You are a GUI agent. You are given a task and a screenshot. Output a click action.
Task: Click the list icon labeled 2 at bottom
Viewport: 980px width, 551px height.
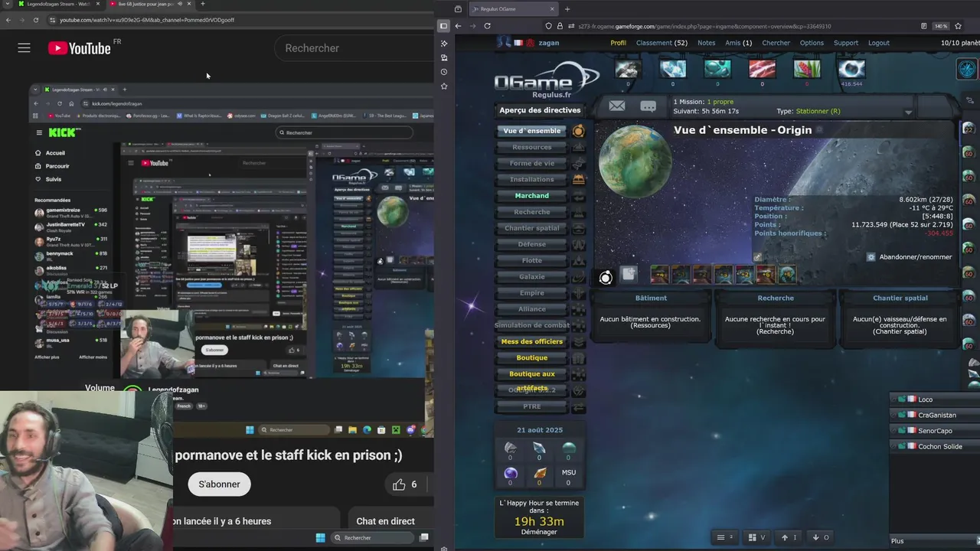[x=724, y=537]
